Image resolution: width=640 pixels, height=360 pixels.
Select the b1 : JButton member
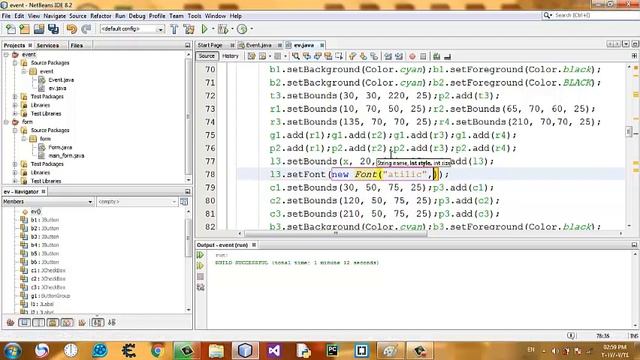[x=45, y=220]
